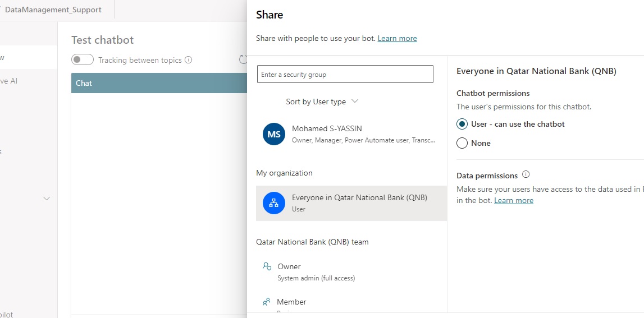Click the reset conversation refresh icon
Screen dimensions: 644x318
(x=243, y=59)
